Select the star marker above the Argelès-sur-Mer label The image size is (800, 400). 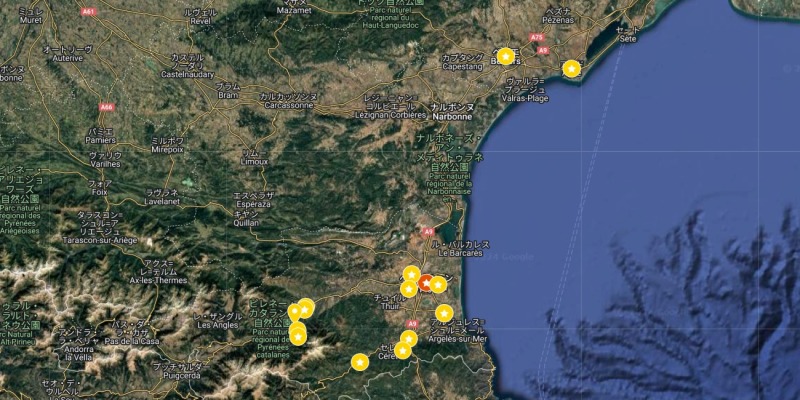click(444, 313)
